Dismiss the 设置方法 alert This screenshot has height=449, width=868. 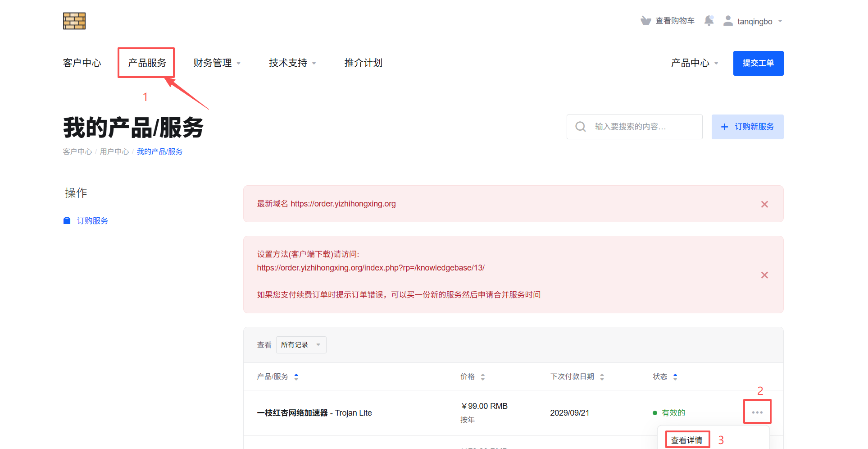pyautogui.click(x=764, y=275)
